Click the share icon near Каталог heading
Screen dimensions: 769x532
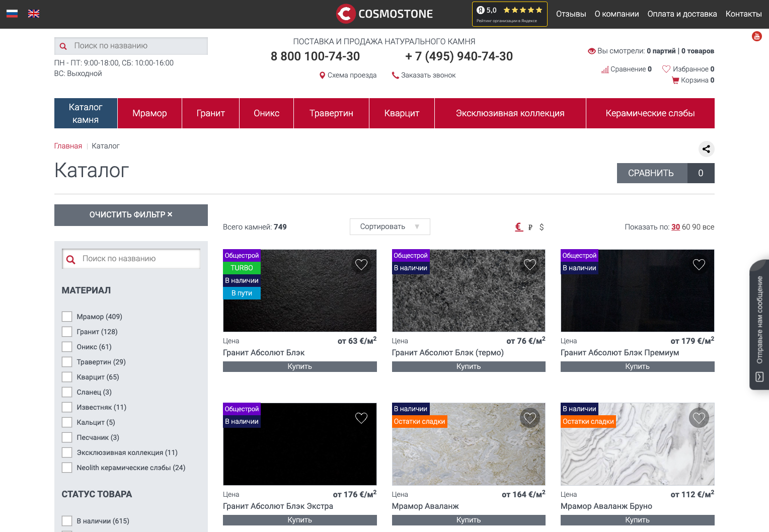pos(706,149)
